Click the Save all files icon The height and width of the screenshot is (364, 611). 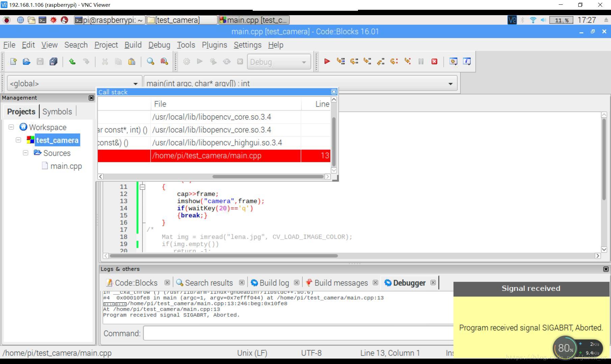[x=53, y=61]
